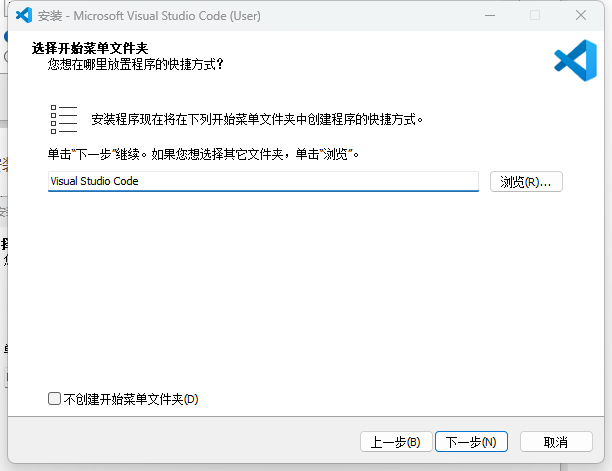Click the Visual Studio Code folder name field
The width and height of the screenshot is (612, 471).
(263, 181)
